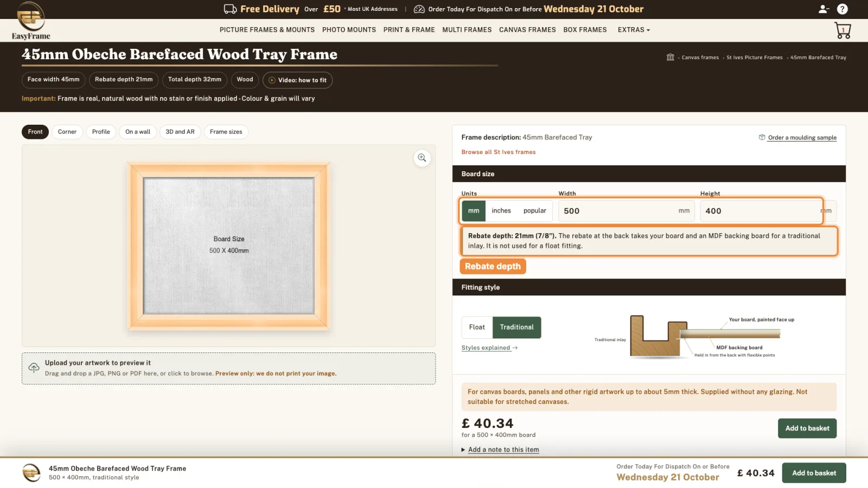Open the user account icon

(824, 9)
